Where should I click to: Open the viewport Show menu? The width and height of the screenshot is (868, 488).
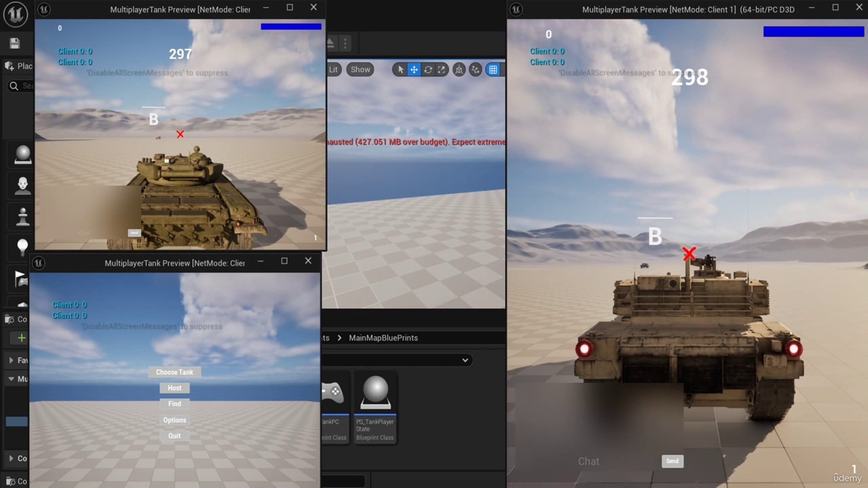360,69
